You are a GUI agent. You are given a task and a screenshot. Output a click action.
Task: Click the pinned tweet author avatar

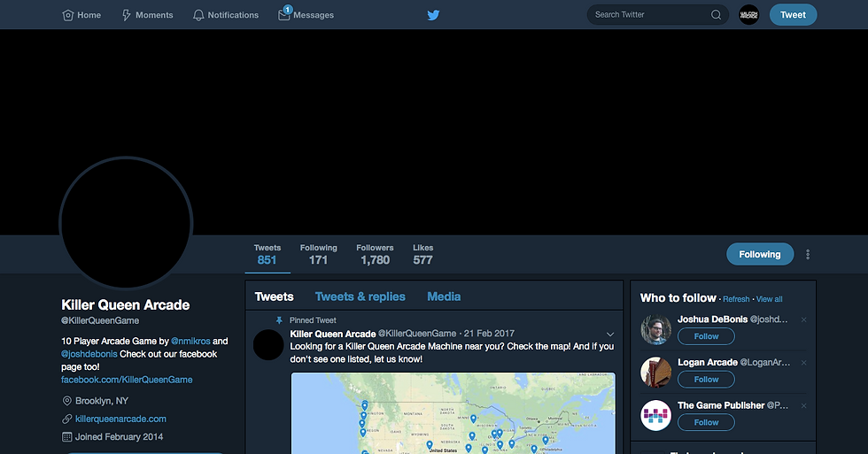(x=268, y=344)
